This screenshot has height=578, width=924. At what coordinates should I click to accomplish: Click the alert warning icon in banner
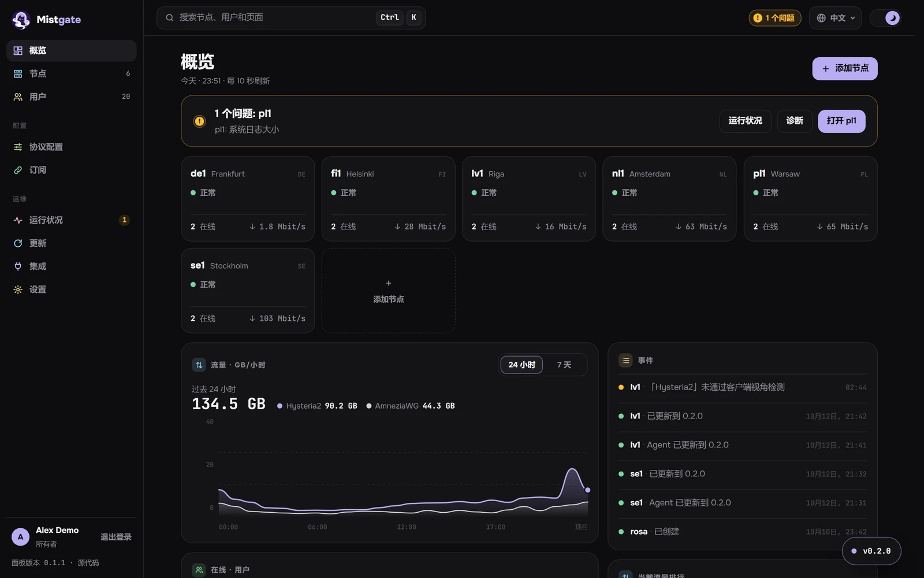199,121
